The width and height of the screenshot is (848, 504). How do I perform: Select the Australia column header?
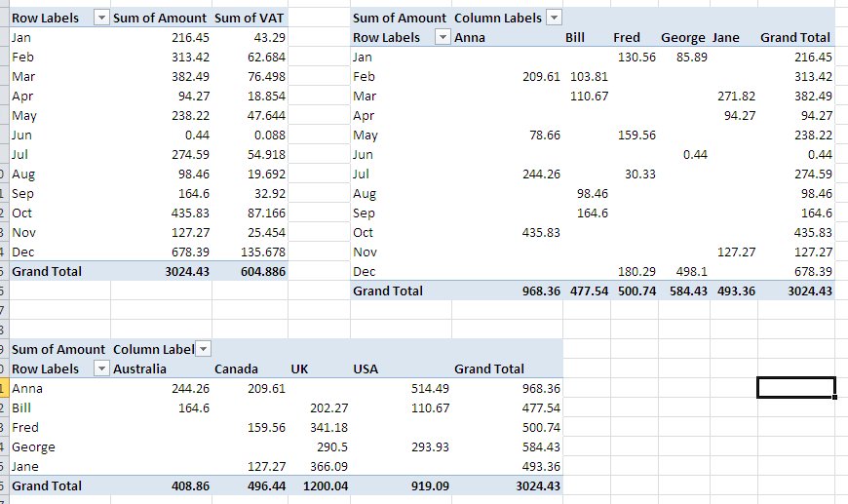[x=139, y=369]
